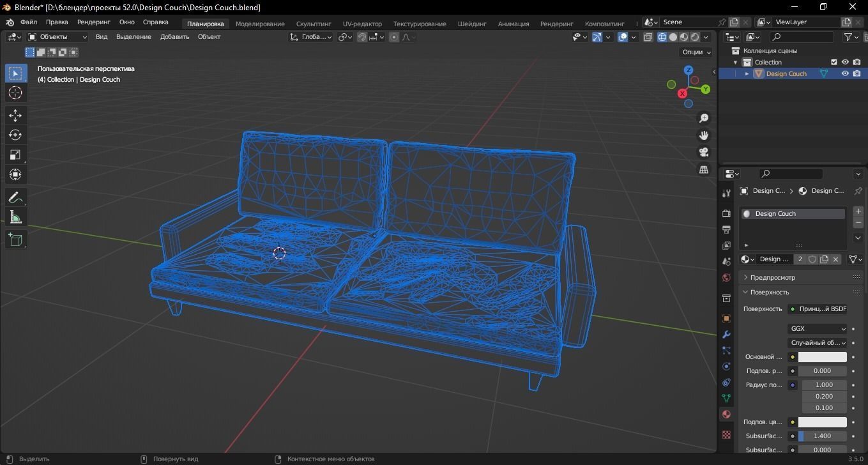Collapse the Surface panel
Screen dimensions: 868x465
click(x=769, y=292)
